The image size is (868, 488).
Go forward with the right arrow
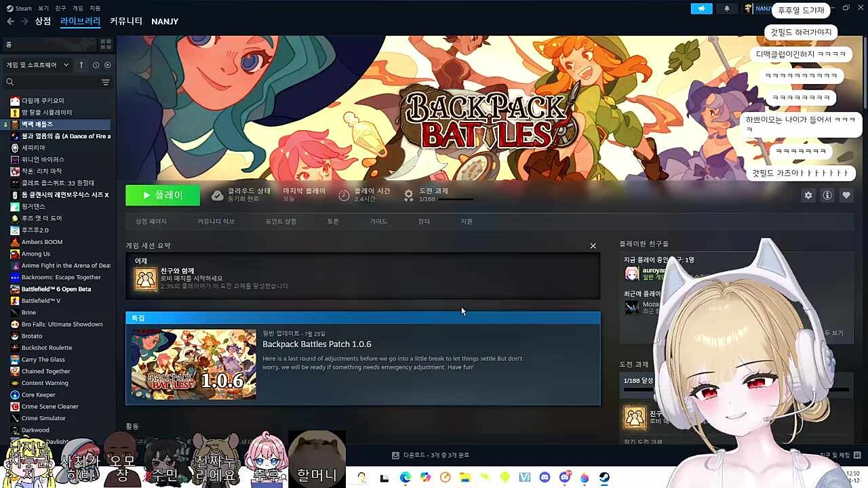(x=25, y=22)
